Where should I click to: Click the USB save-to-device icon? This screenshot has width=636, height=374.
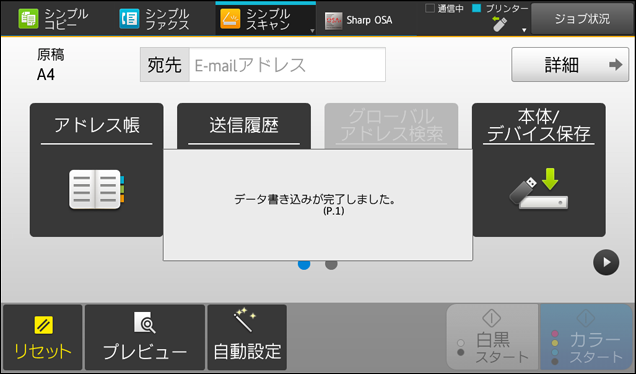[539, 189]
